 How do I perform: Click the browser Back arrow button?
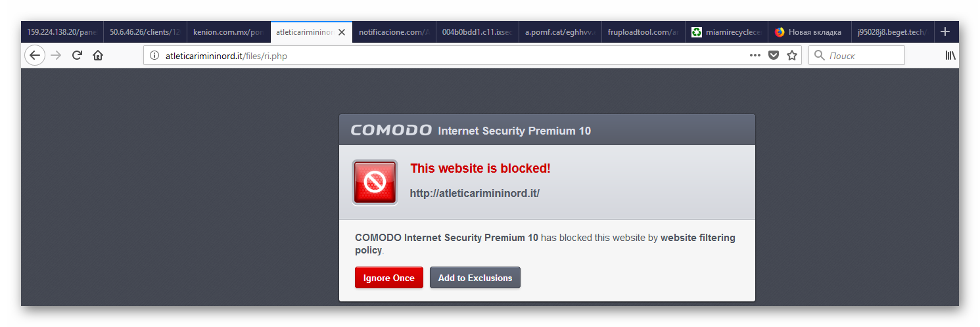[x=35, y=56]
